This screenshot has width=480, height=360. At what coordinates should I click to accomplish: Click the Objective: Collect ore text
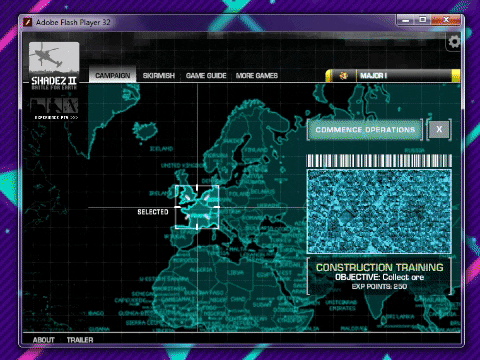pos(380,277)
